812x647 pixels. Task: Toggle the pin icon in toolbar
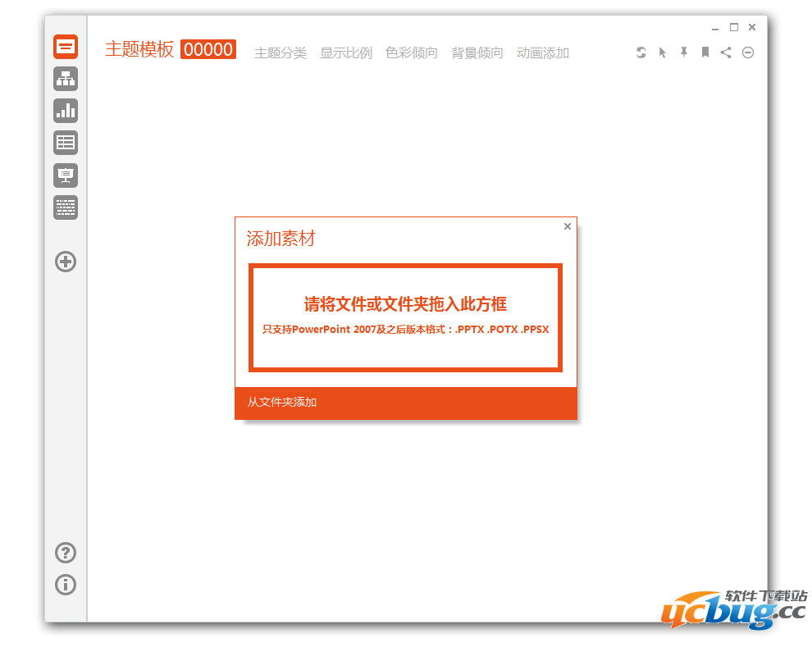pyautogui.click(x=684, y=52)
